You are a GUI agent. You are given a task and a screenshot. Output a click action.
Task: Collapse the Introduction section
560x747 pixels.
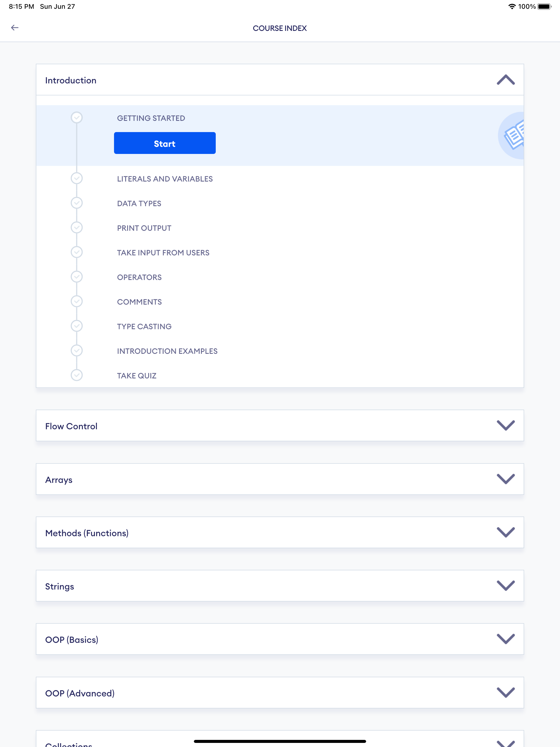(x=505, y=80)
